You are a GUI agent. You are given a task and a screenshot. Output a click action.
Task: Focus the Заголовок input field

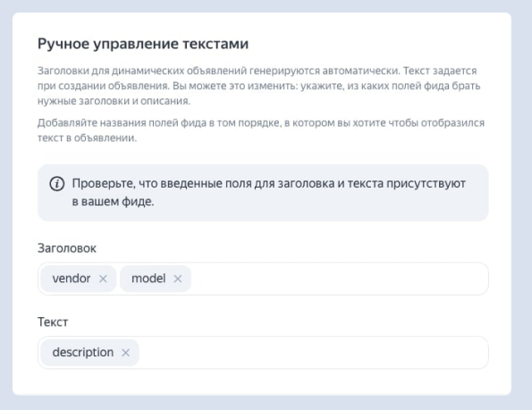coord(263,279)
